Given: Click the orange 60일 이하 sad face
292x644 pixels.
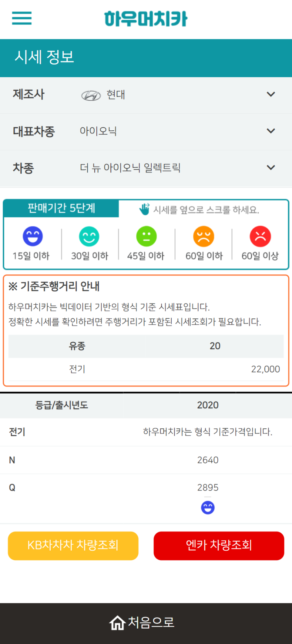Looking at the screenshot, I should 204,236.
